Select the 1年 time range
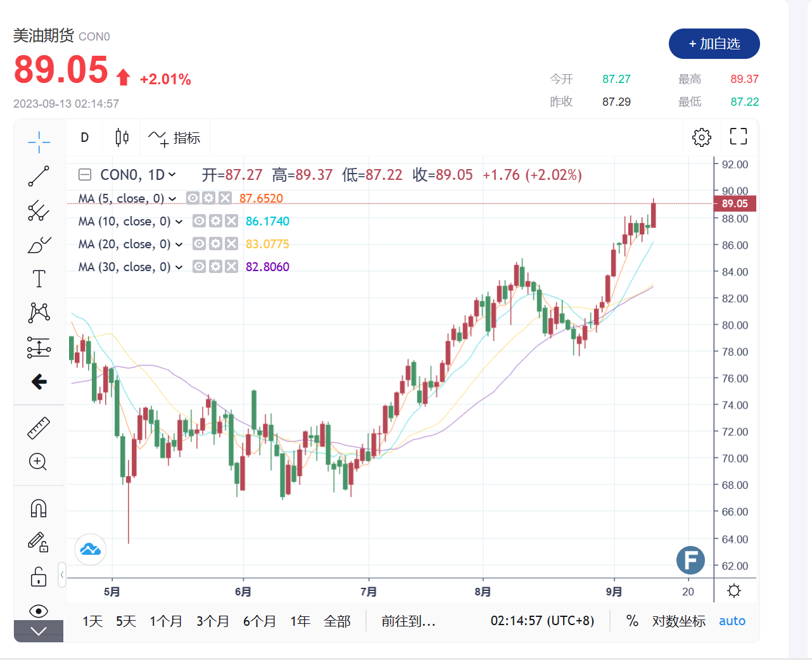Screen dimensions: 812x660 [x=300, y=621]
